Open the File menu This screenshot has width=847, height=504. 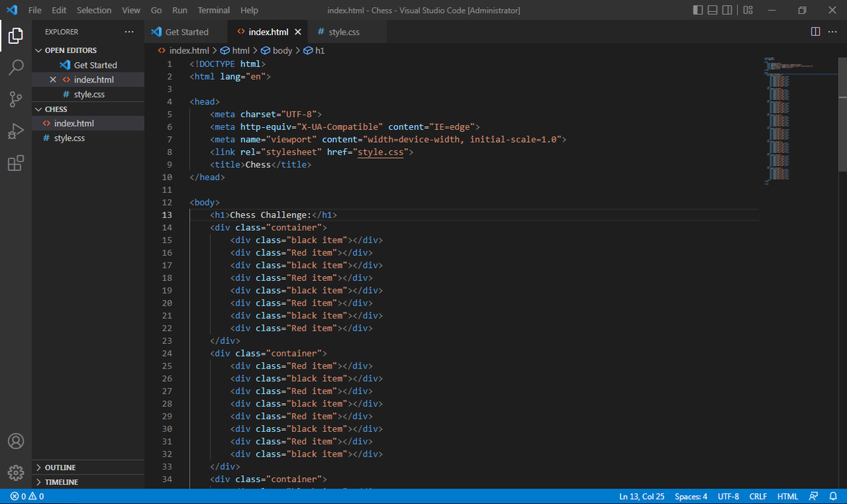click(35, 10)
